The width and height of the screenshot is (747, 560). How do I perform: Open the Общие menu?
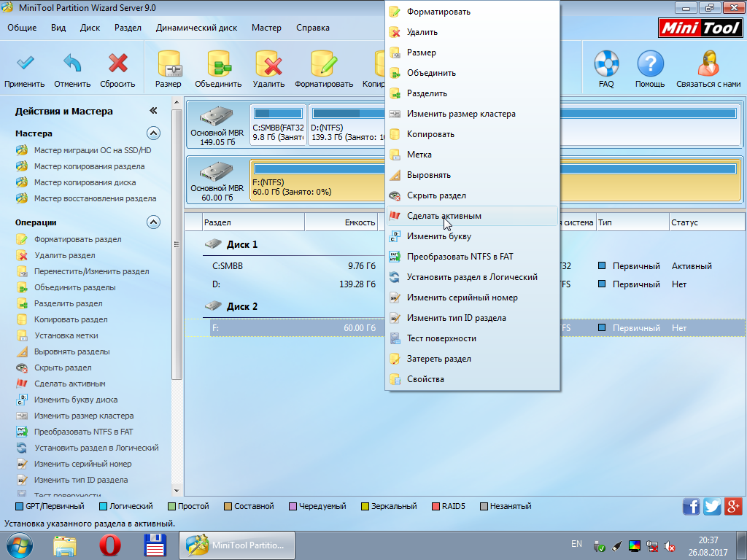pyautogui.click(x=22, y=28)
